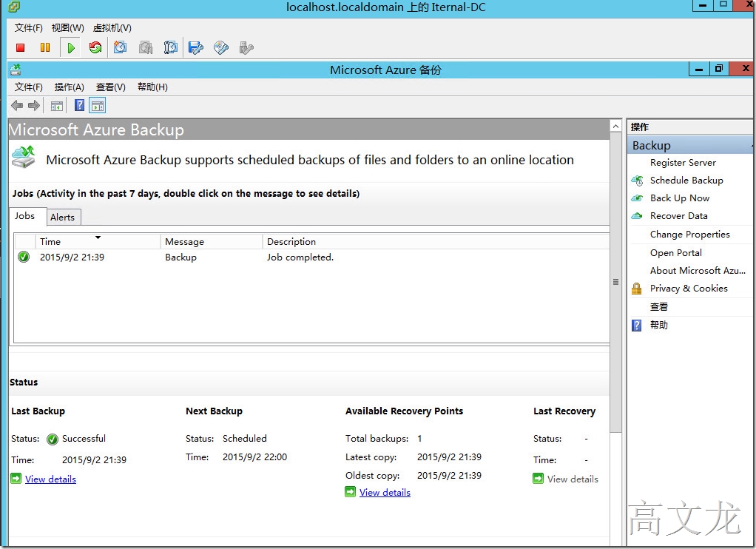This screenshot has height=549, width=756.
Task: Pause the virtual machine
Action: coord(45,47)
